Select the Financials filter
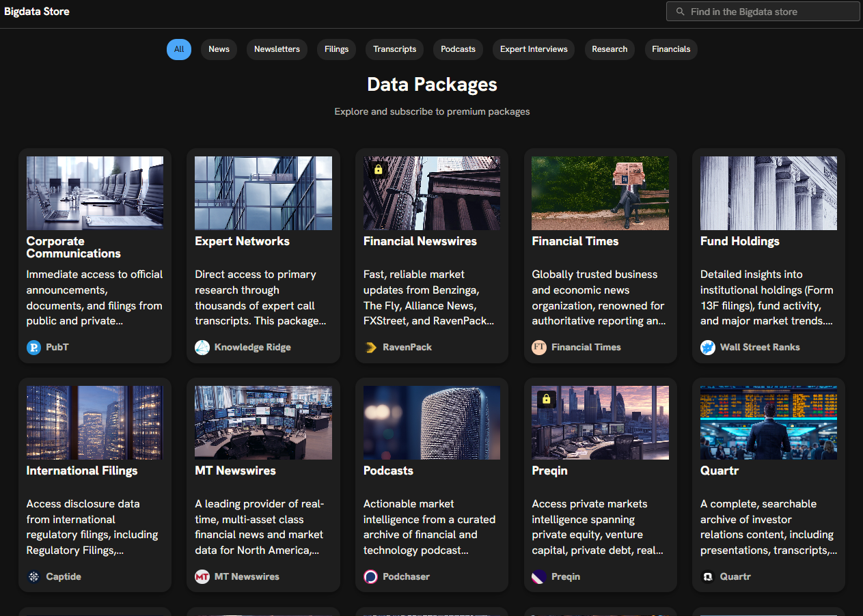 pyautogui.click(x=671, y=49)
